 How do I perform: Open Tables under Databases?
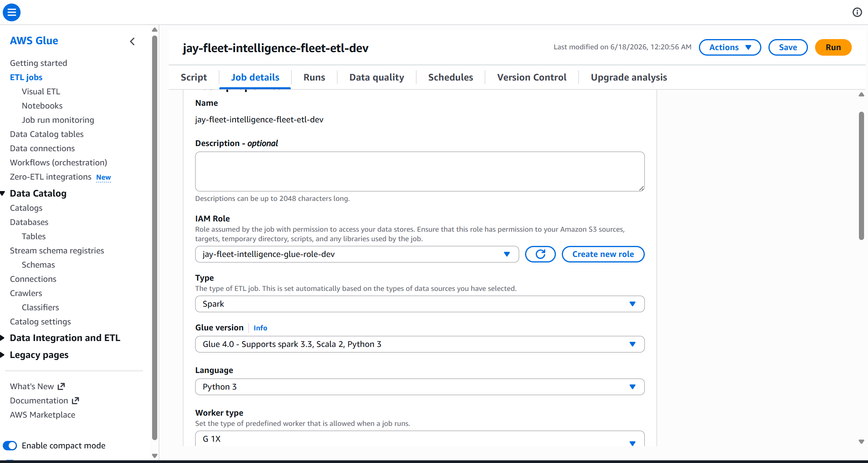point(34,236)
